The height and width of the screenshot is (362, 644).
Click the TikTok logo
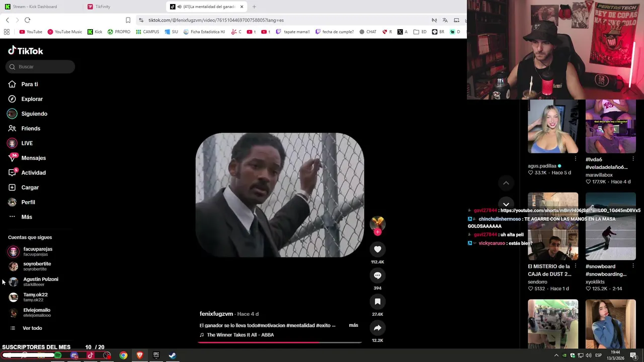26,51
